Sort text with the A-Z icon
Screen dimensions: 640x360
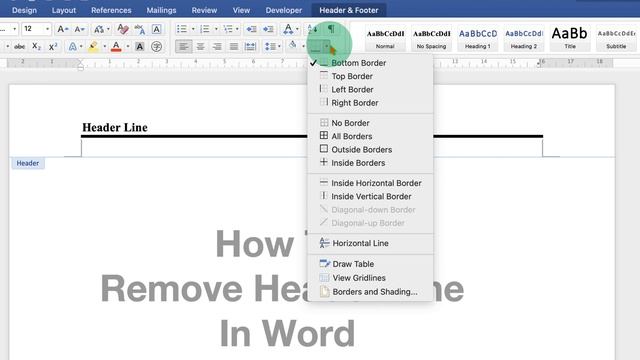click(x=312, y=29)
